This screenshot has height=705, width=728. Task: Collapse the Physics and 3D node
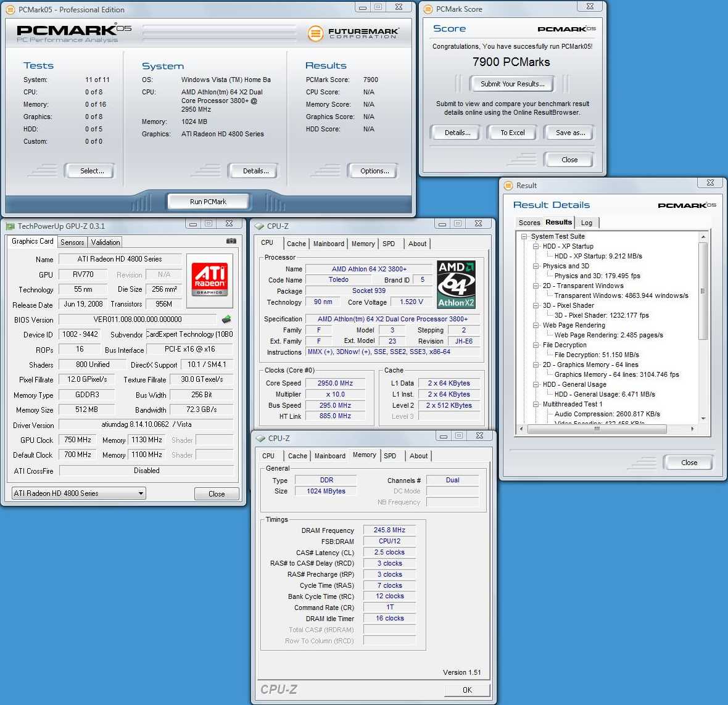(x=536, y=266)
